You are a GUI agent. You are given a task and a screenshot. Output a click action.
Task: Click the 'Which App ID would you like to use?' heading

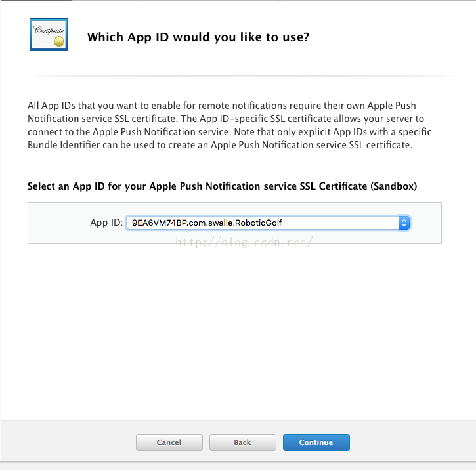coord(198,37)
